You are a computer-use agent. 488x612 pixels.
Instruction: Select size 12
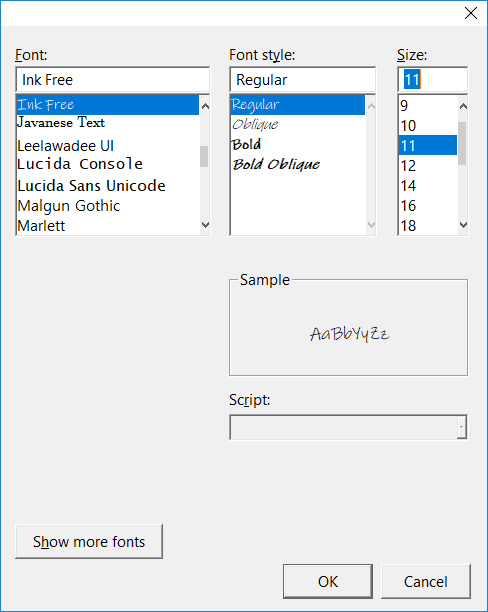(x=428, y=165)
